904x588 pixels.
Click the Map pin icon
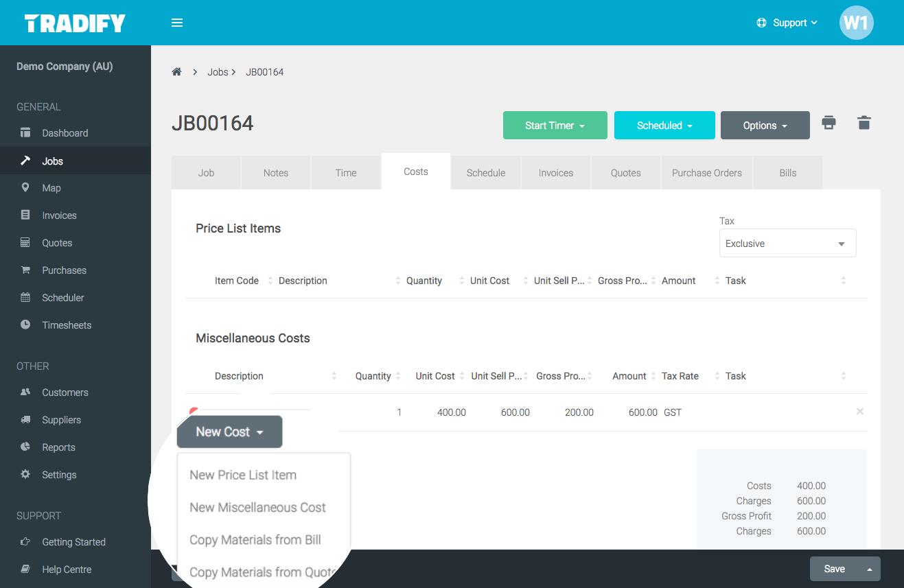[25, 187]
